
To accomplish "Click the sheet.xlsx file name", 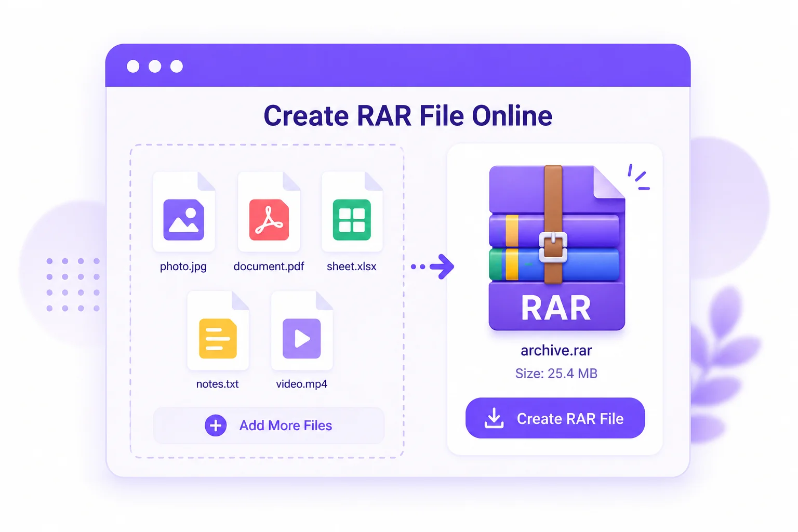I will pyautogui.click(x=352, y=267).
